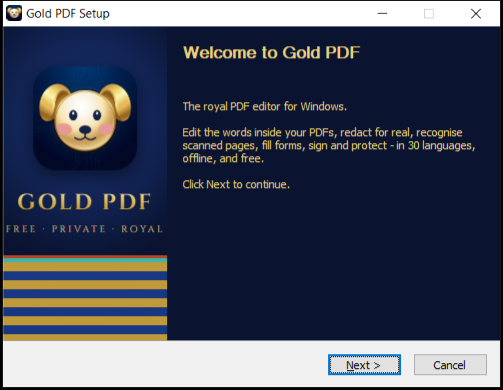Select the 'Welcome to Gold PDF' heading

(271, 53)
